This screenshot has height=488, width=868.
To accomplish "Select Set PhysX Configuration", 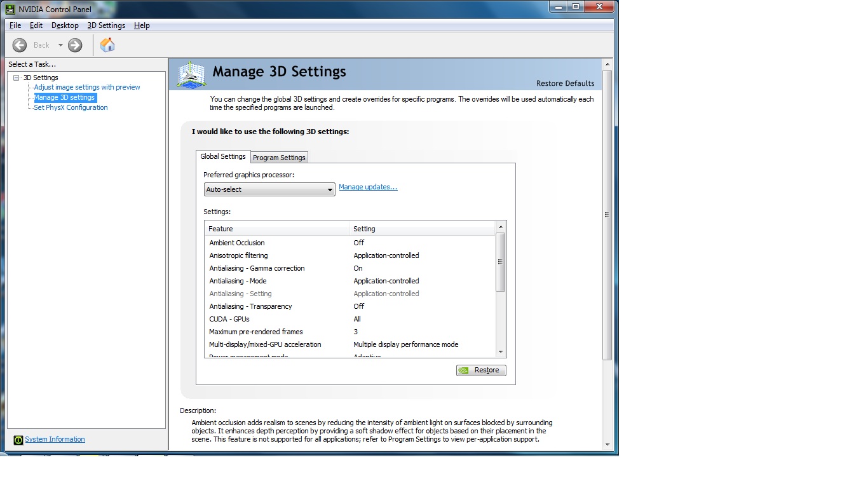I will (71, 107).
